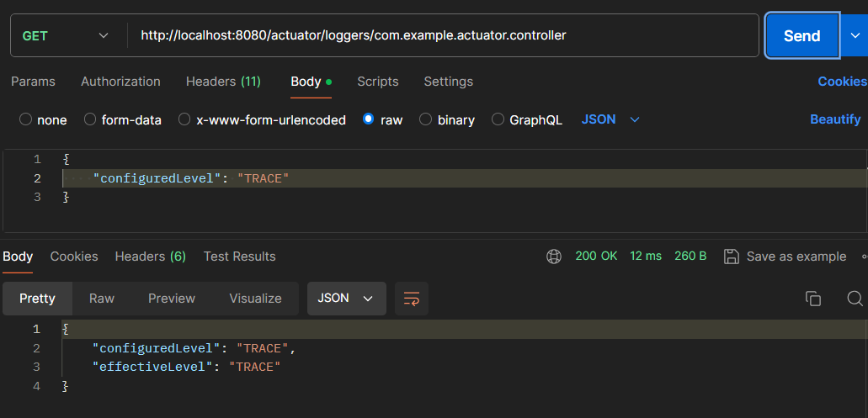Select the x-www-form-urlencoded body type

point(185,119)
